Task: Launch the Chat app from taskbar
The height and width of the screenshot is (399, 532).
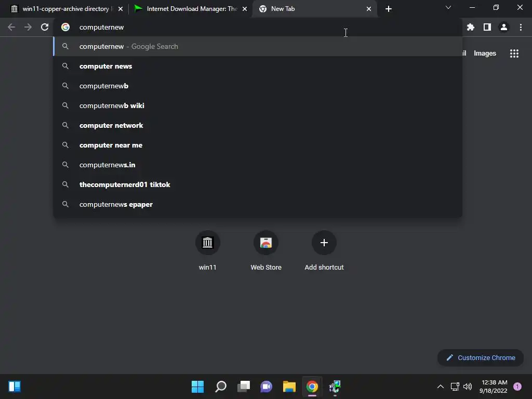Action: 267,387
